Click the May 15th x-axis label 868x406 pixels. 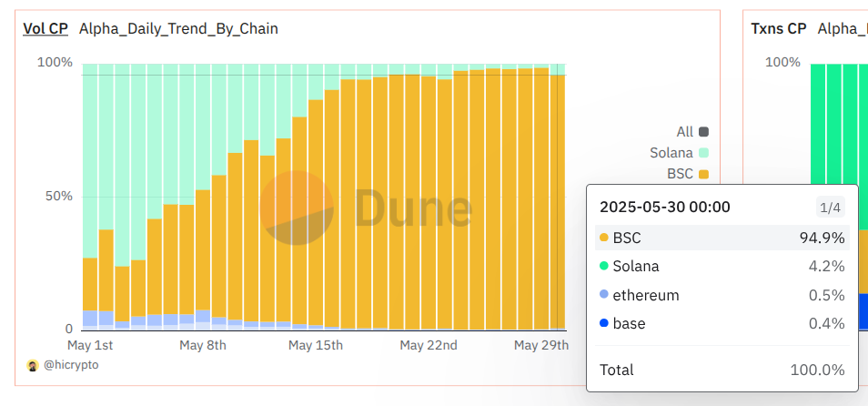[x=316, y=345]
